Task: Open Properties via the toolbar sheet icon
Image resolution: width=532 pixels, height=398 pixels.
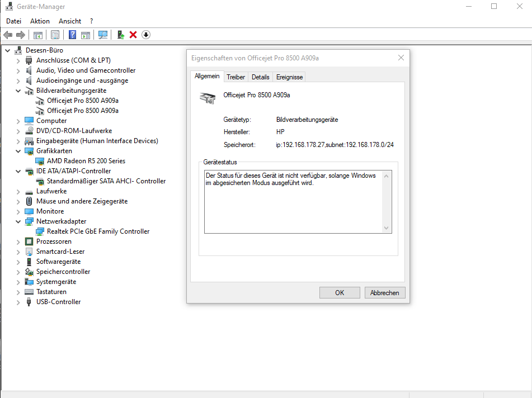Action: pos(55,35)
